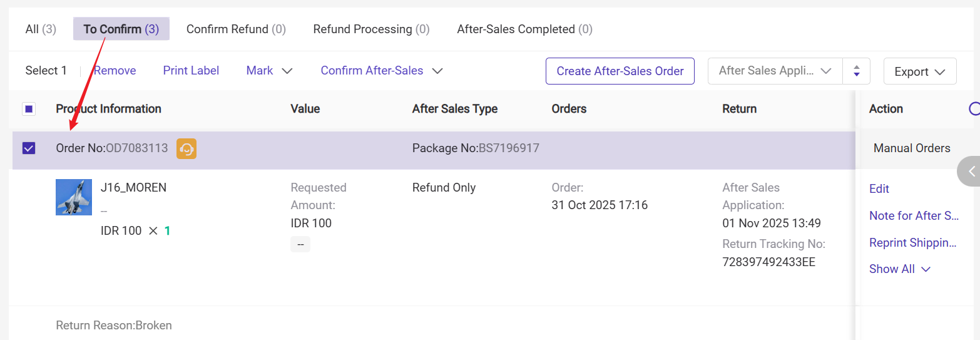Click Print Label
Viewport: 980px width, 340px height.
191,71
